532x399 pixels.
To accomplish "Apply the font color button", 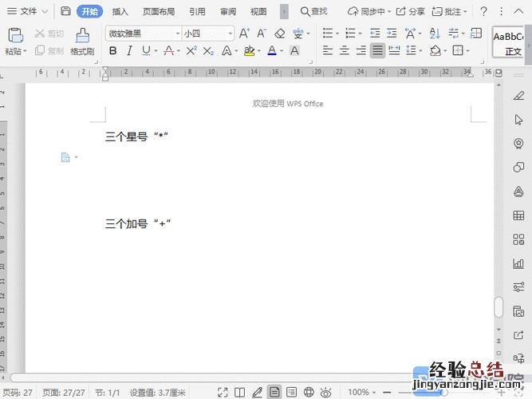I will [272, 51].
